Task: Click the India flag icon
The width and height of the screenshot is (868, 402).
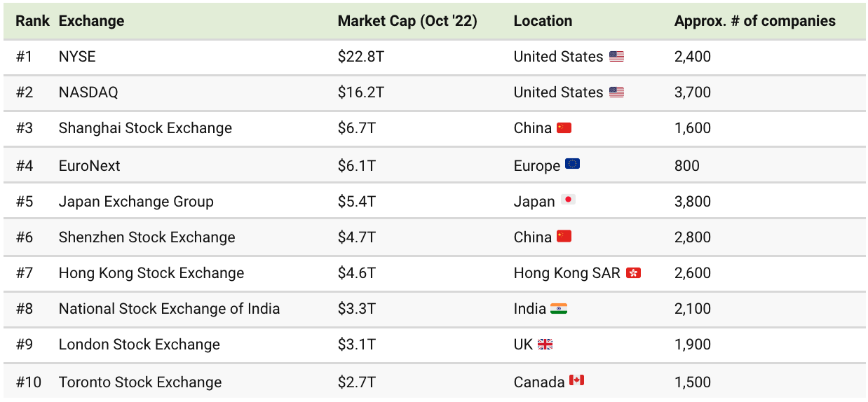Action: [x=559, y=309]
